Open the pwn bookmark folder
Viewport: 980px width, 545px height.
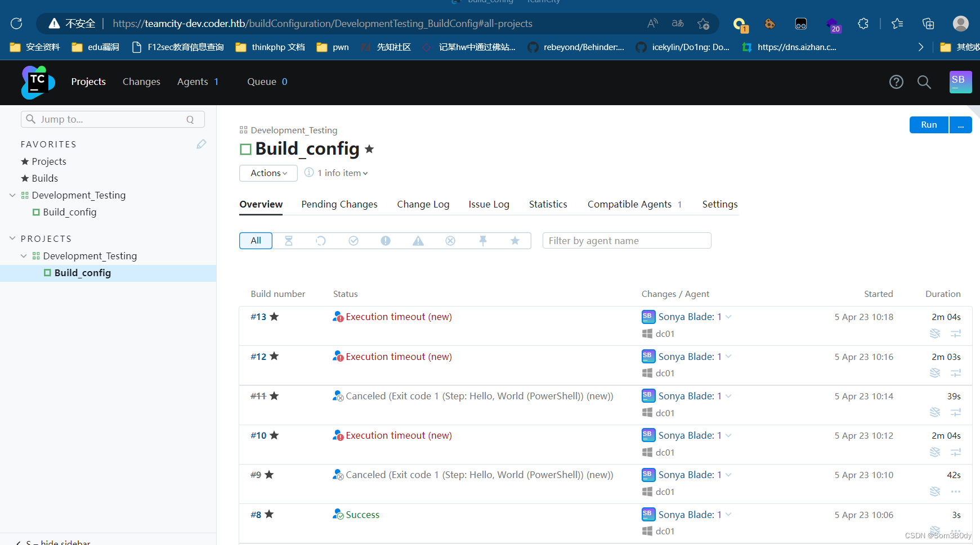click(x=333, y=47)
